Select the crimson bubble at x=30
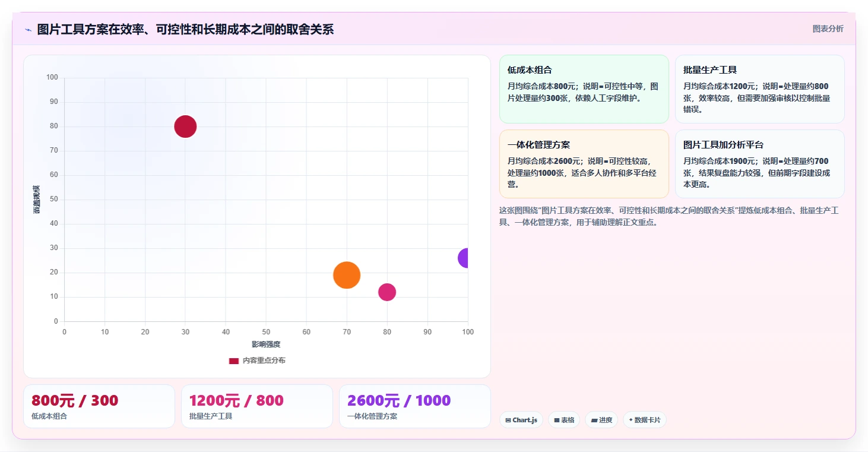 pyautogui.click(x=185, y=127)
